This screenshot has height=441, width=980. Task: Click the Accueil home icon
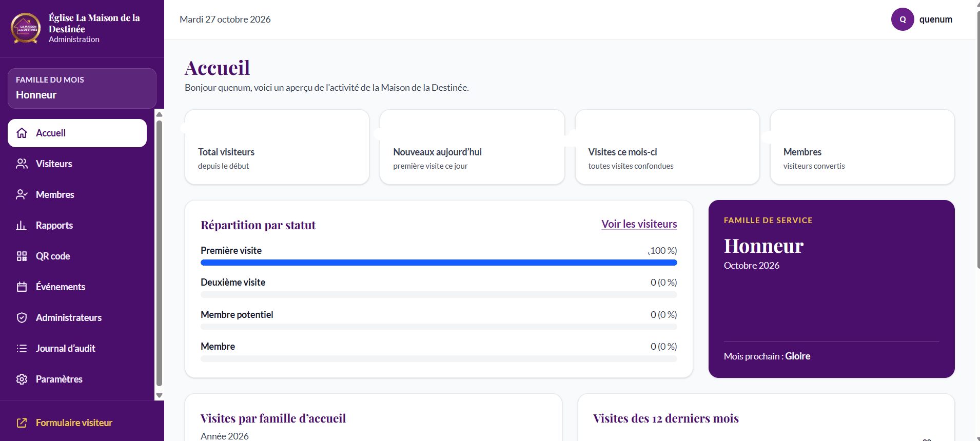[22, 133]
